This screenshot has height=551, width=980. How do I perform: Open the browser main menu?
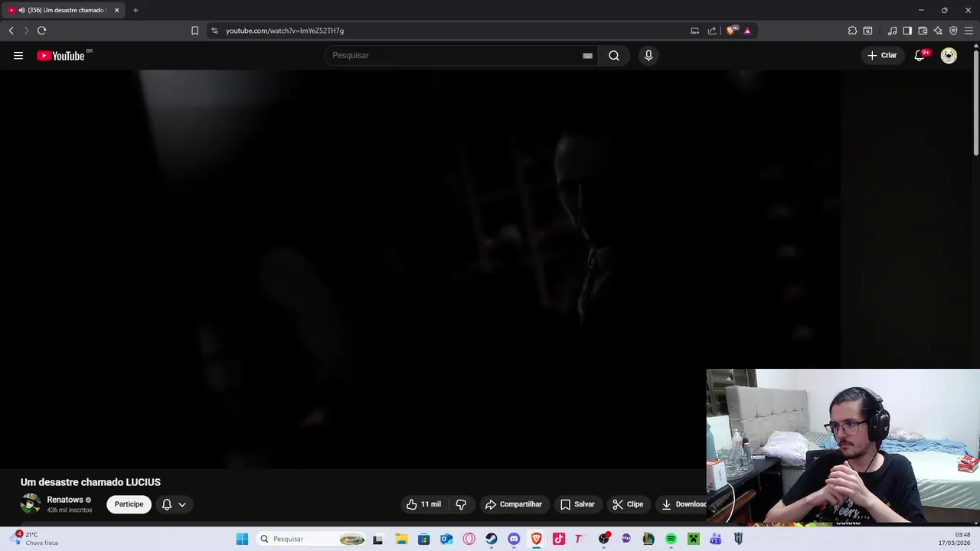[x=969, y=31]
